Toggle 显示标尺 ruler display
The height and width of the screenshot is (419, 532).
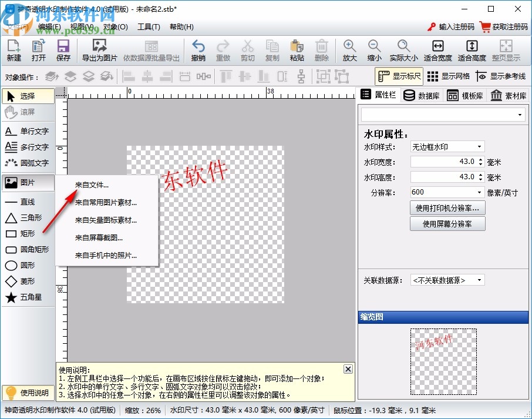(399, 76)
